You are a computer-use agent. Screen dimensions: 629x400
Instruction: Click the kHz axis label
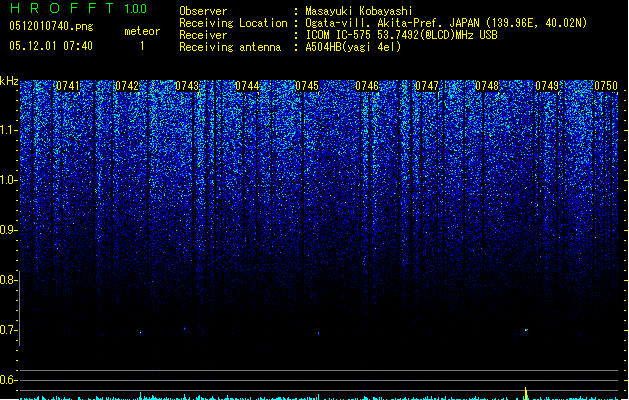click(9, 81)
